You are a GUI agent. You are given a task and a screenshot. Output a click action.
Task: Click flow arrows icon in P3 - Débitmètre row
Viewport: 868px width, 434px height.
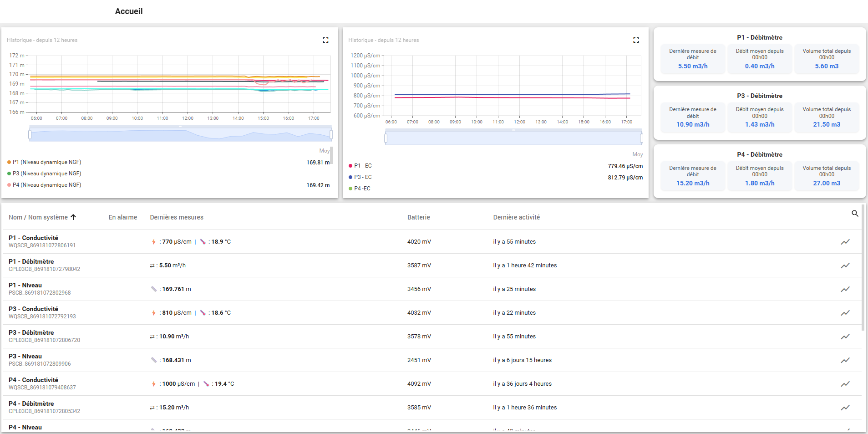point(152,337)
